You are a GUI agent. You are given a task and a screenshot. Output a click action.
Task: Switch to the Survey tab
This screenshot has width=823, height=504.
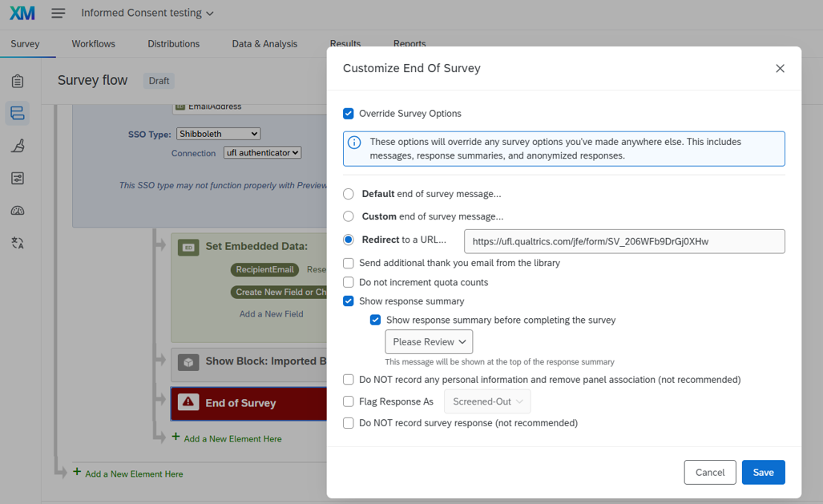(25, 44)
